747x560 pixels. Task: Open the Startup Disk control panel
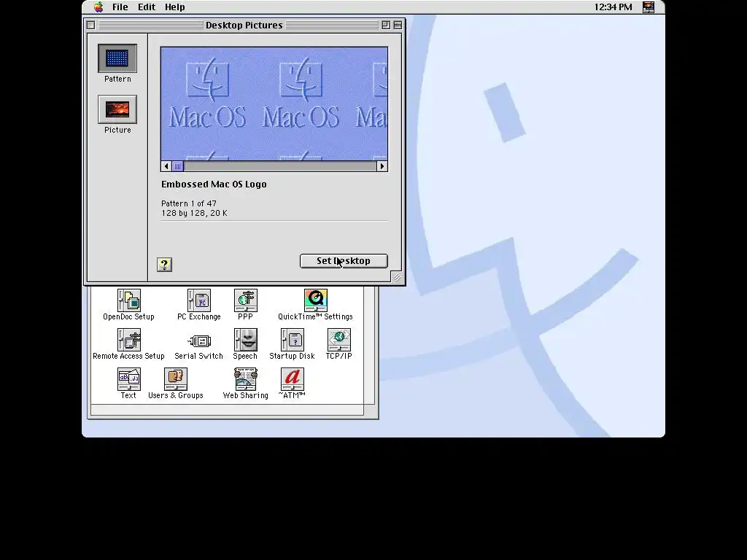[292, 340]
